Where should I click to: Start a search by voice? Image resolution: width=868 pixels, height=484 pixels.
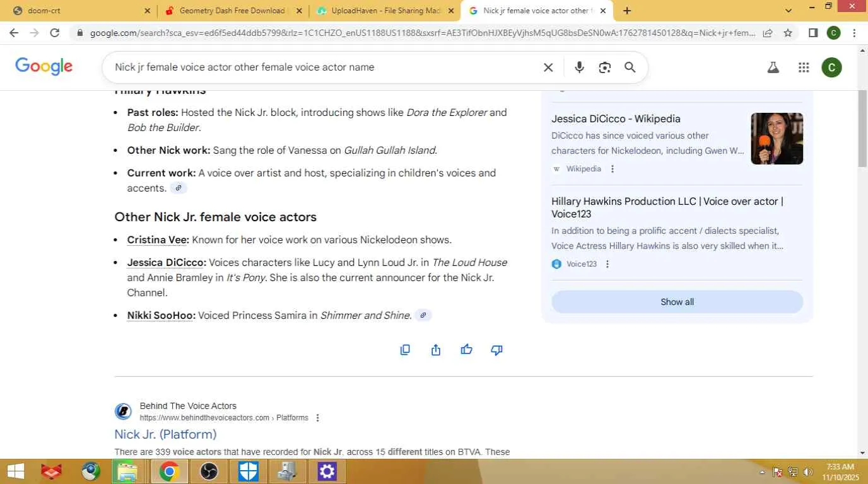579,67
